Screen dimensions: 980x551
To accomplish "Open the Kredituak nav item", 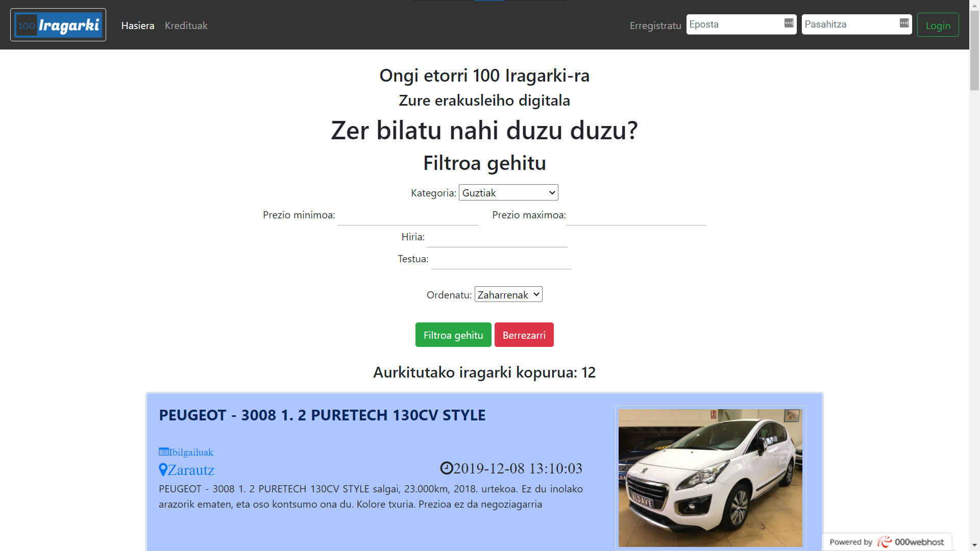I will point(186,26).
